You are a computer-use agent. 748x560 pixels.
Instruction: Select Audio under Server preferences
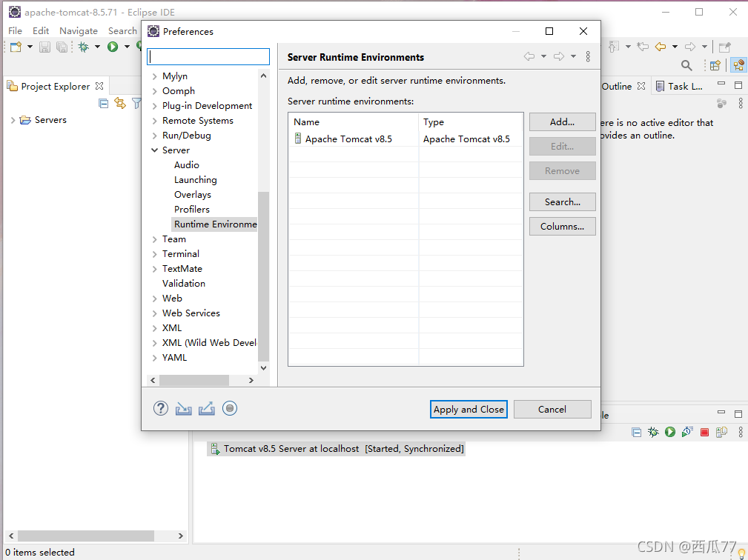pos(187,165)
